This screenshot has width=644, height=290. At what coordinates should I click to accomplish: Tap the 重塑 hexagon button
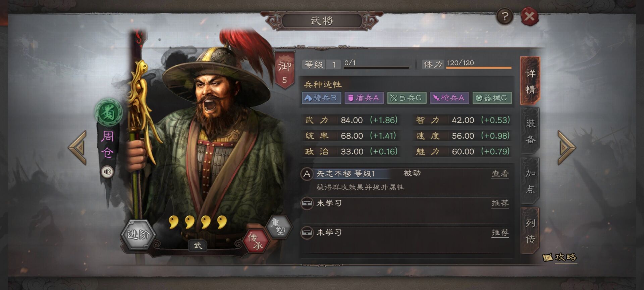click(278, 227)
